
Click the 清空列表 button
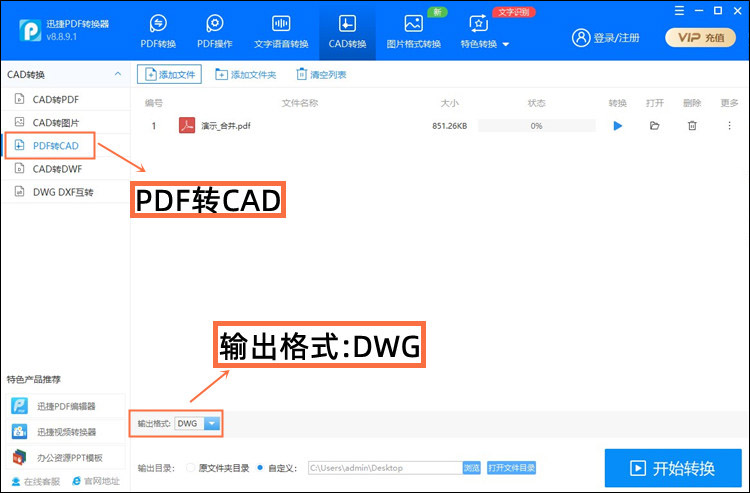pos(321,74)
